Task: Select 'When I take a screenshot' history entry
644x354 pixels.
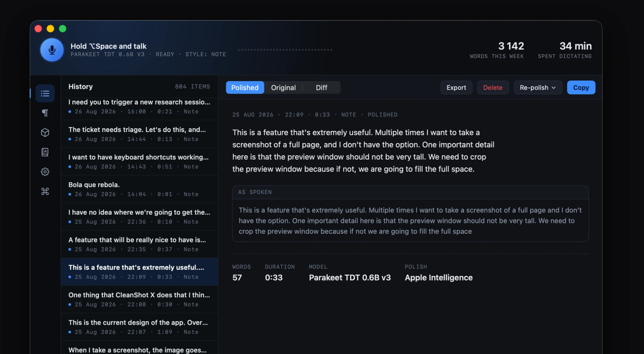Action: [140, 348]
